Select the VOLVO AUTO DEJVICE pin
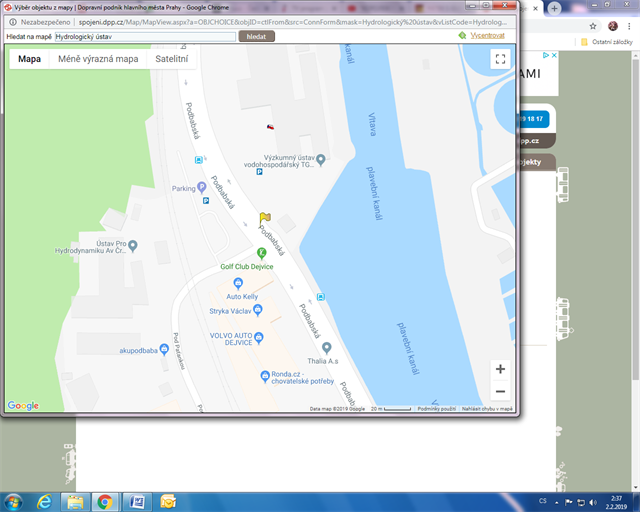The height and width of the screenshot is (512, 640). [x=259, y=338]
